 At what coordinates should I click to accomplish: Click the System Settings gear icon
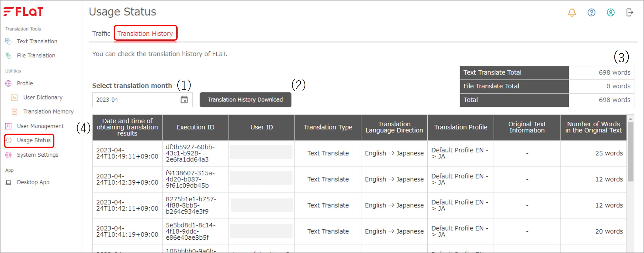(8, 155)
